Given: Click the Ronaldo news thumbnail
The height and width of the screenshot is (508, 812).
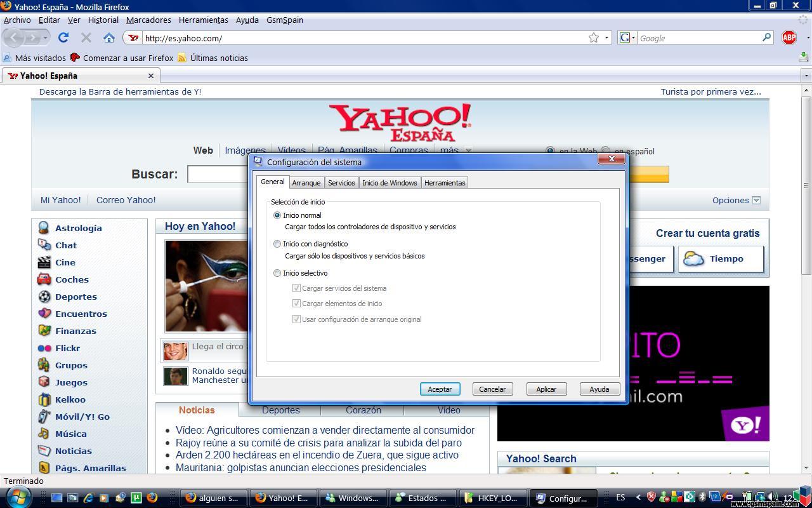Looking at the screenshot, I should tap(176, 376).
